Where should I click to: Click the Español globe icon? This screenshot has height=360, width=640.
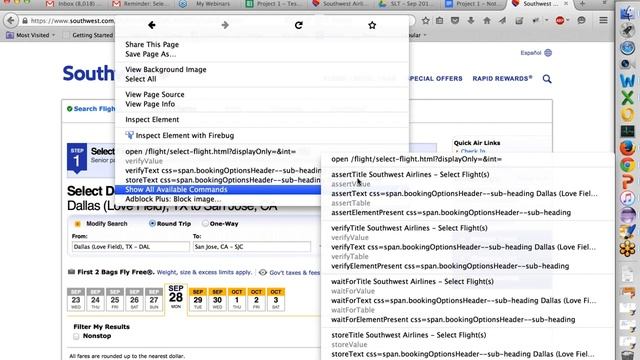coord(548,53)
